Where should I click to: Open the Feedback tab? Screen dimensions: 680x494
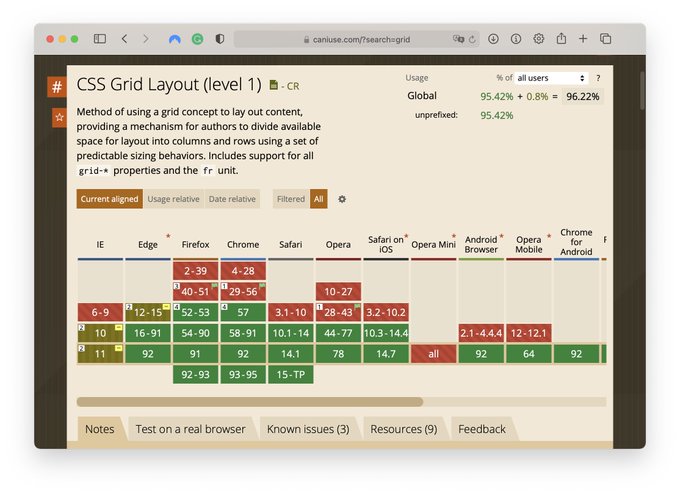pyautogui.click(x=482, y=429)
